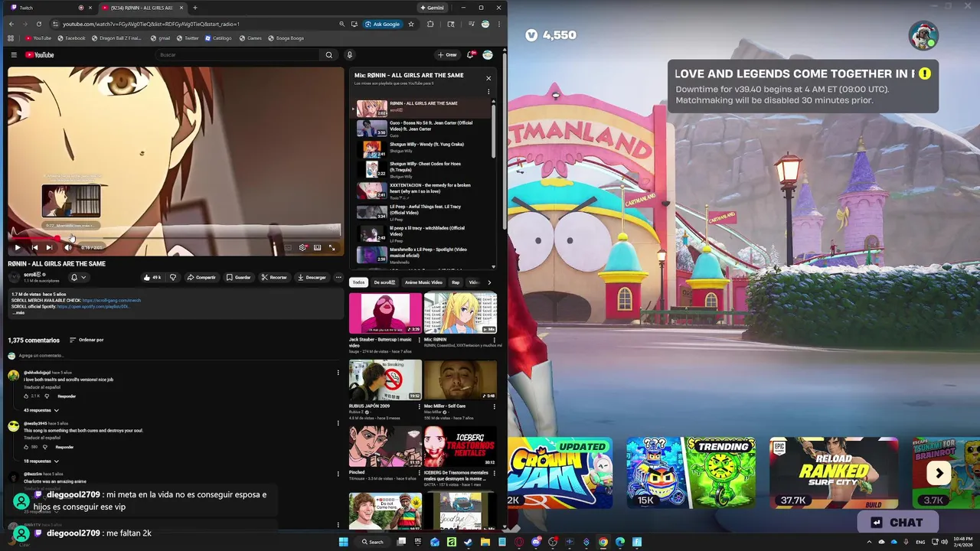
Task: Open the Ordenar por sort dropdown
Action: [x=87, y=340]
